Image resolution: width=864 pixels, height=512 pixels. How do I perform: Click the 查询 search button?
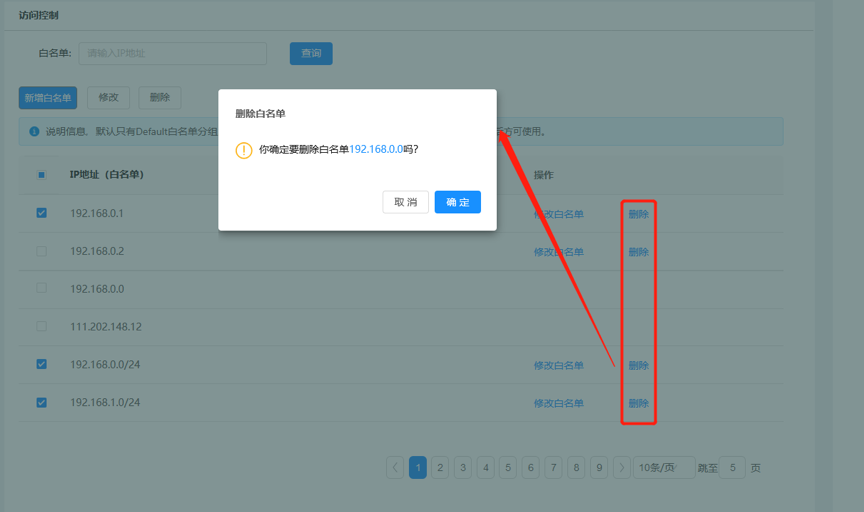[x=311, y=53]
